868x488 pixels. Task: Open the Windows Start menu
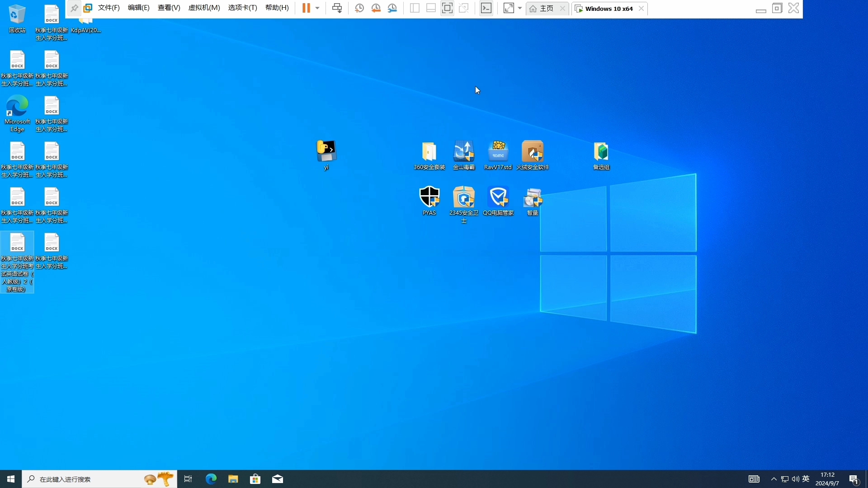(11, 479)
